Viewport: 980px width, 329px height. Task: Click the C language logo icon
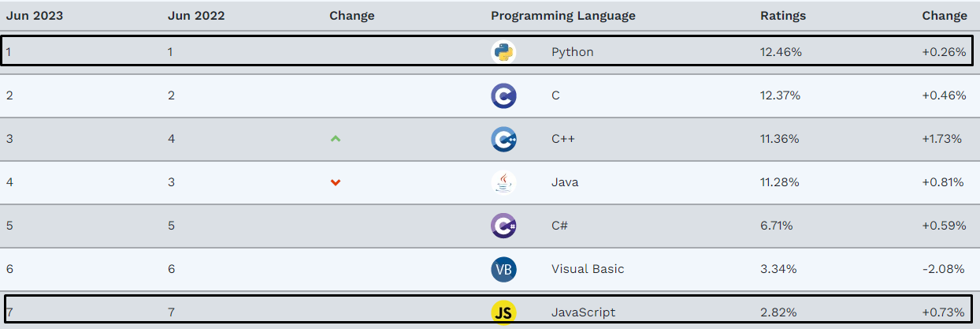tap(503, 95)
